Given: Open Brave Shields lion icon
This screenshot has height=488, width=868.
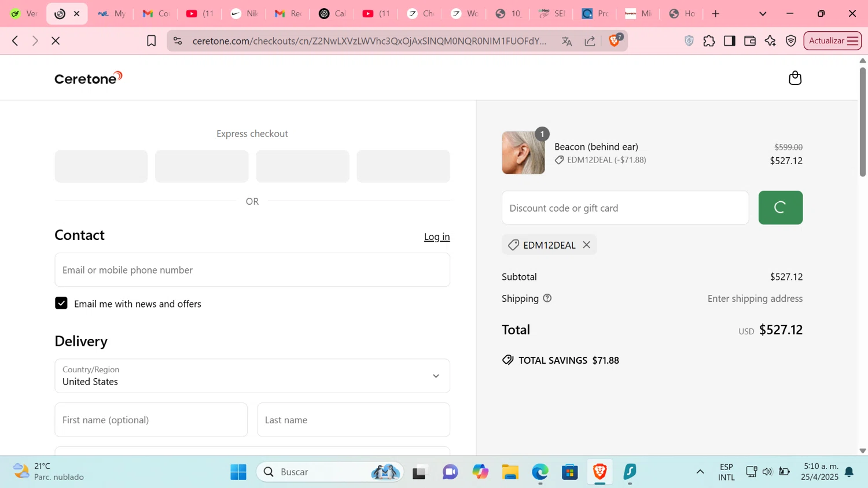Looking at the screenshot, I should pos(615,40).
